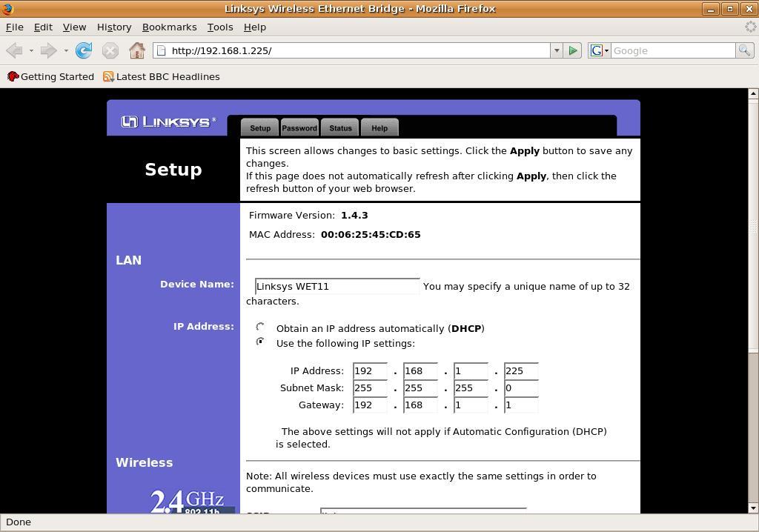Switch to the Linksys Help tab
The height and width of the screenshot is (532, 759).
(x=379, y=127)
